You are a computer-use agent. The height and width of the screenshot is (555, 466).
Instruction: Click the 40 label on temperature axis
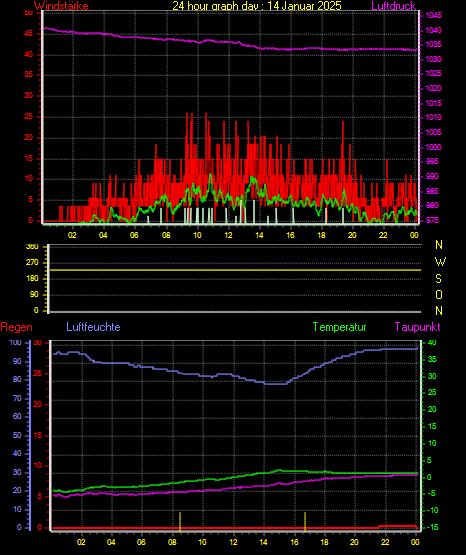click(432, 343)
